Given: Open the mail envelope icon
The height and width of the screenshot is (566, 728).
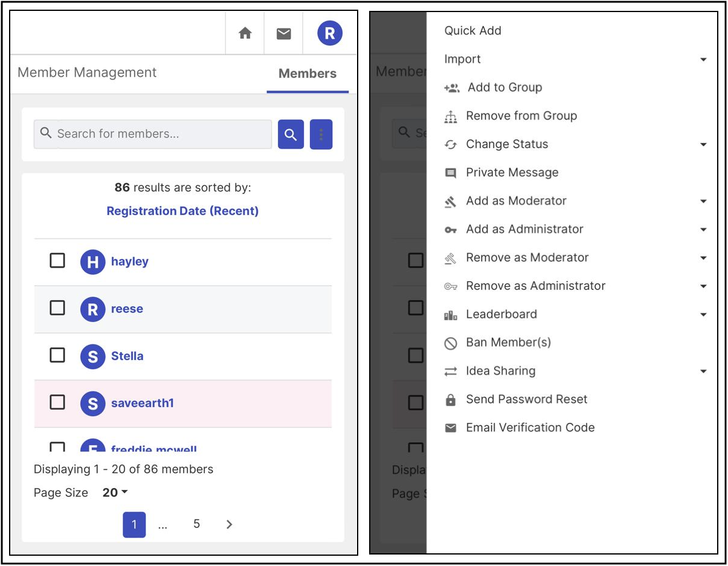Looking at the screenshot, I should coord(283,34).
